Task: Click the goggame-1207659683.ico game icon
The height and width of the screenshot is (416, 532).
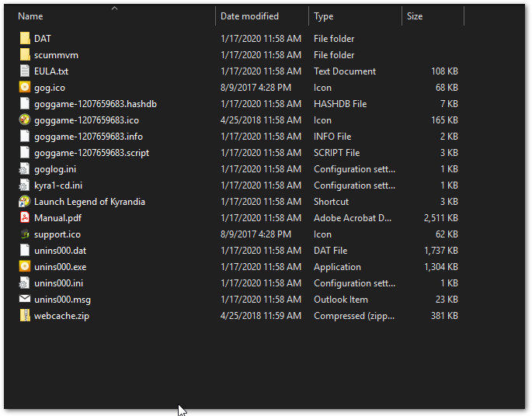Action: coord(25,120)
